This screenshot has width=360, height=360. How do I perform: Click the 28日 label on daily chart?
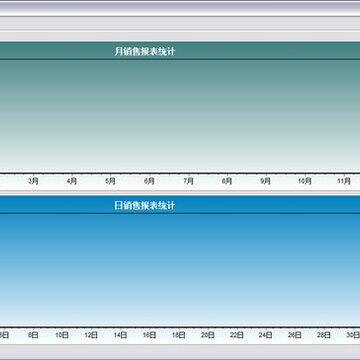tap(324, 335)
